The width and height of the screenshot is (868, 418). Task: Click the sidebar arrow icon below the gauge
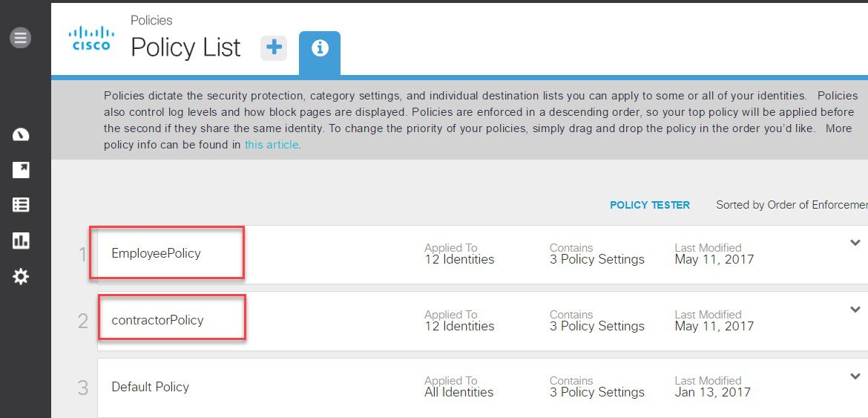click(x=21, y=170)
